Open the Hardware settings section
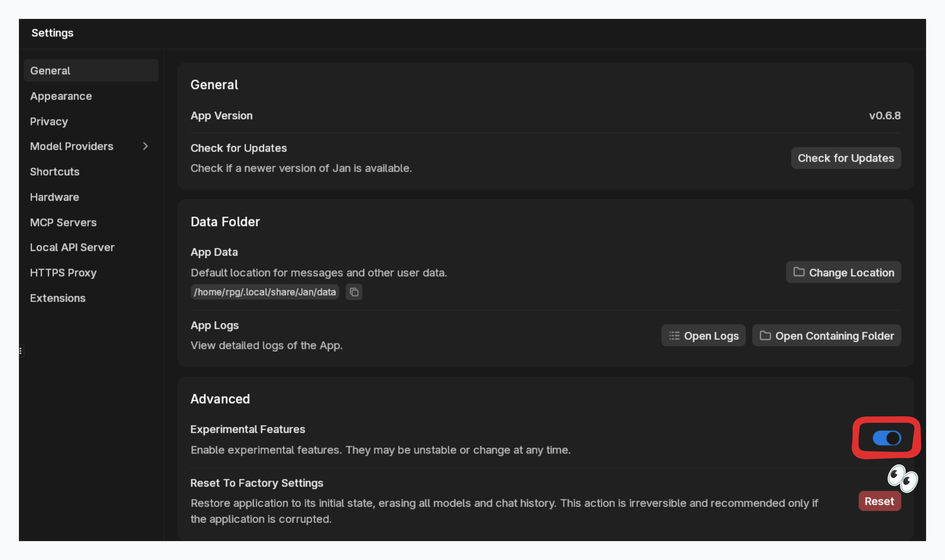This screenshot has height=560, width=945. (x=54, y=197)
